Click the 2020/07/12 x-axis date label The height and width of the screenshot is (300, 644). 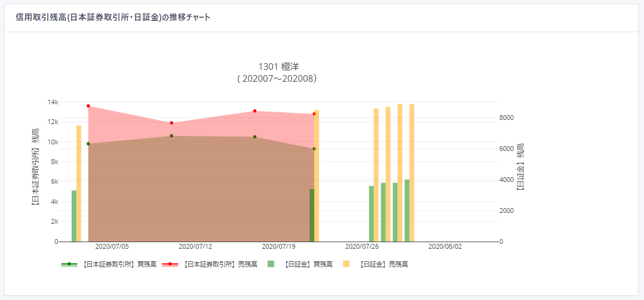(x=195, y=246)
